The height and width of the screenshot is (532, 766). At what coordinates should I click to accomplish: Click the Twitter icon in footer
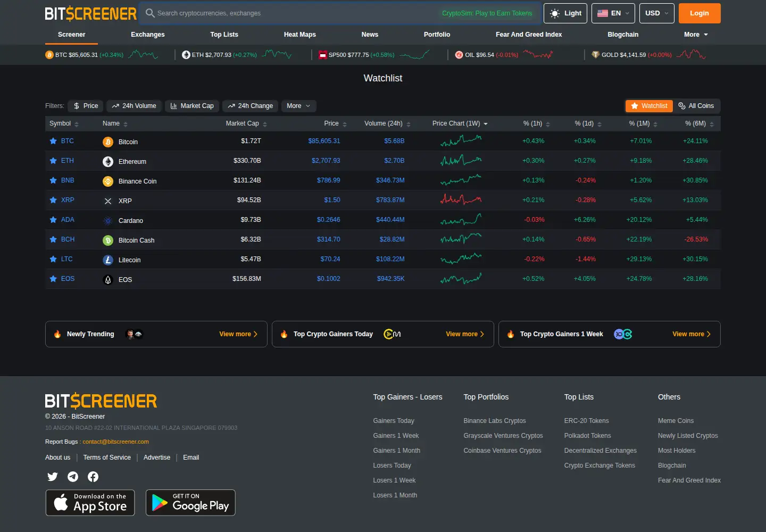point(53,477)
